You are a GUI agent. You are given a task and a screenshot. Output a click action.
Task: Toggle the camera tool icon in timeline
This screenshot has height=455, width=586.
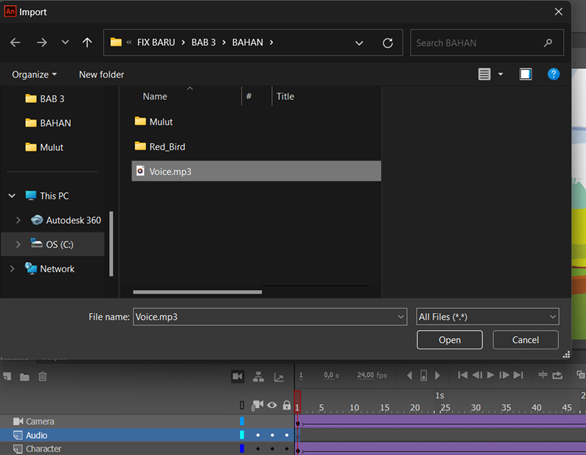238,376
